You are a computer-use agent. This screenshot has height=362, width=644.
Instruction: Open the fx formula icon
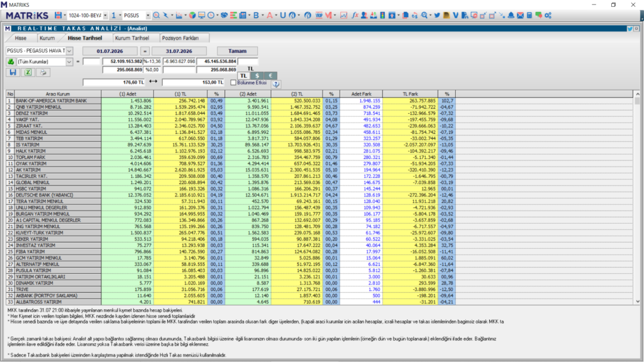tap(355, 15)
